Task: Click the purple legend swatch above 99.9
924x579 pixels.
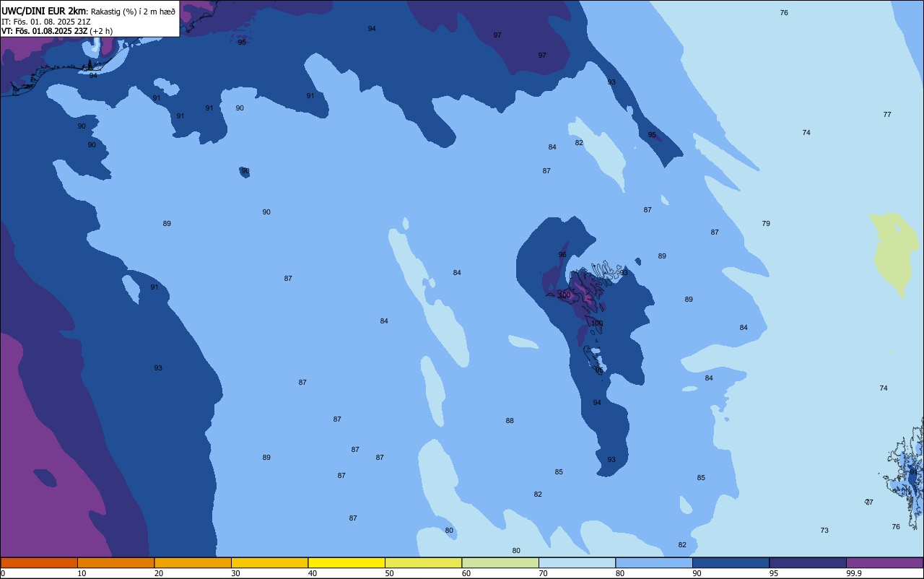Action: [884, 562]
